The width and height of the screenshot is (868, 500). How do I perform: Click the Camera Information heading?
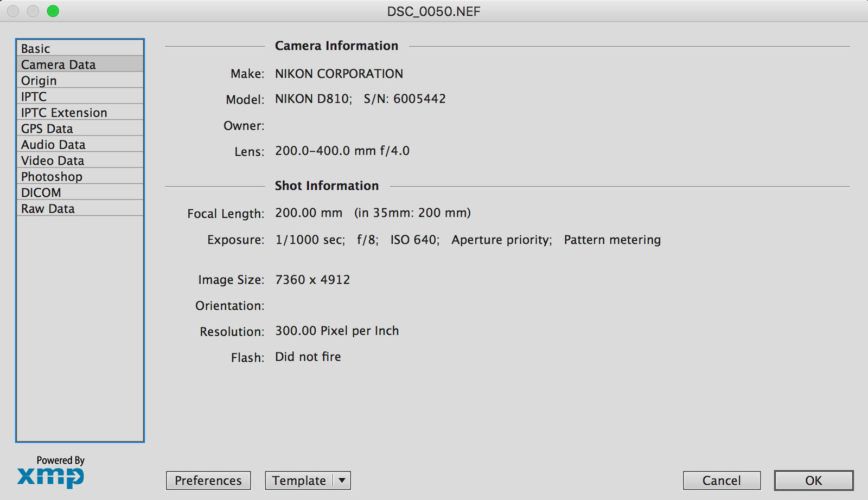pyautogui.click(x=336, y=46)
